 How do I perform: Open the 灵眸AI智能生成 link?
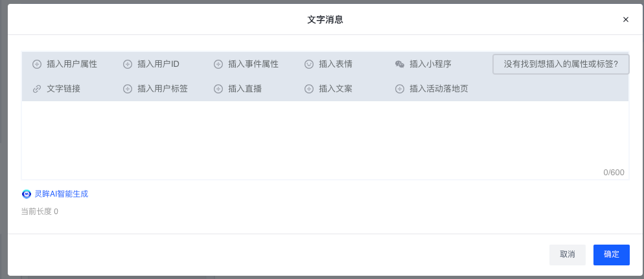pyautogui.click(x=61, y=194)
